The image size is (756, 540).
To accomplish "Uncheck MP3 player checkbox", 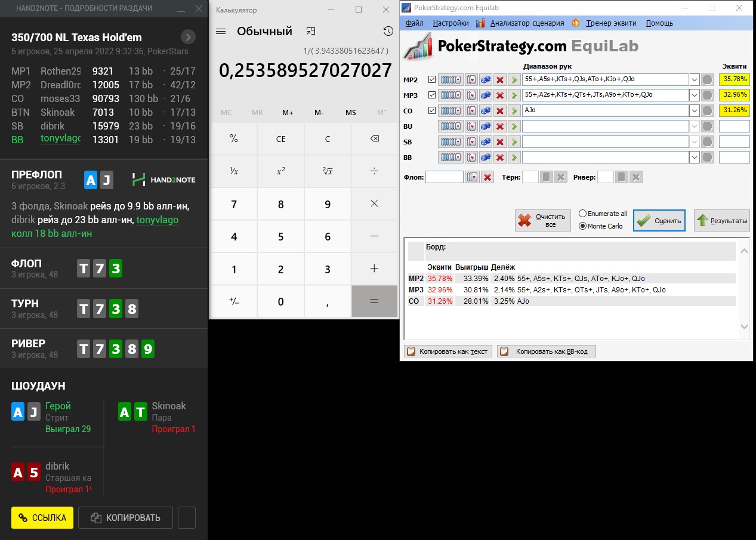I will click(432, 95).
